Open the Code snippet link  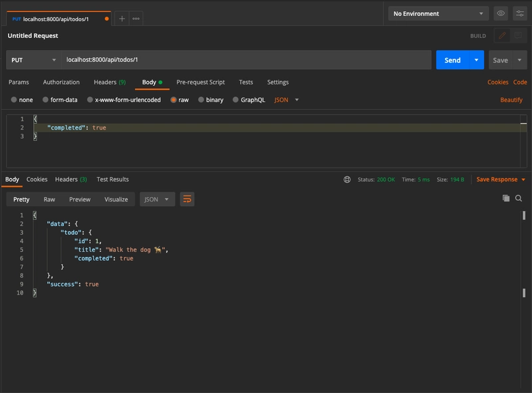(x=520, y=82)
